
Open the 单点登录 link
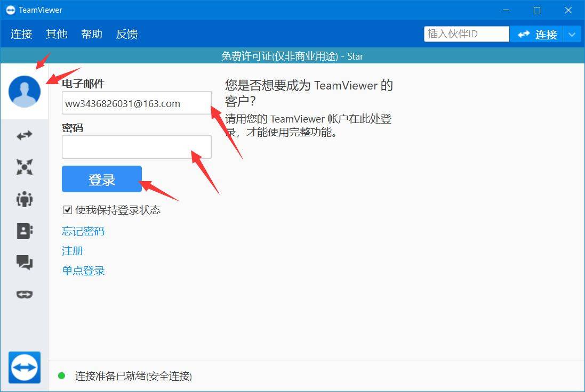(83, 271)
